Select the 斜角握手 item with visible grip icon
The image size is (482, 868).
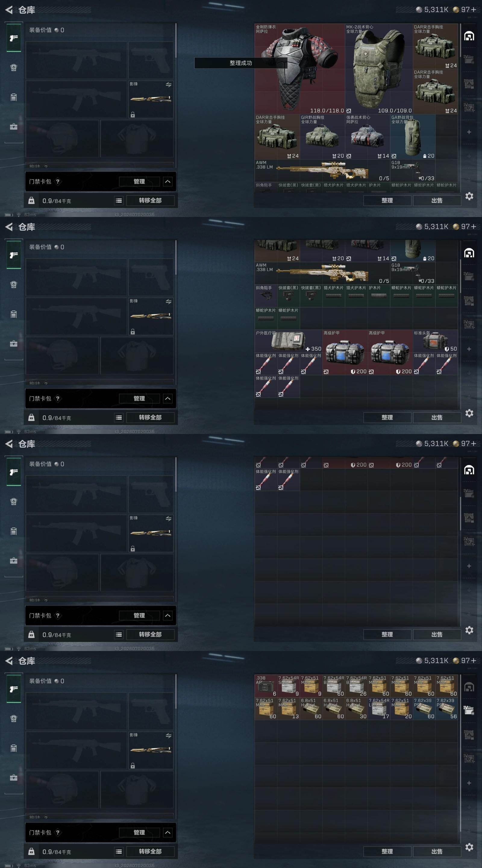pyautogui.click(x=266, y=296)
